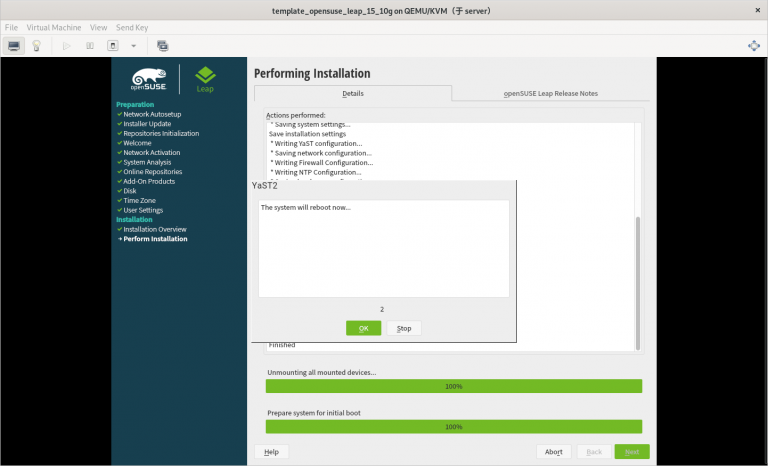Click the Preparation section heading
Viewport: 768px width, 466px height.
(135, 104)
